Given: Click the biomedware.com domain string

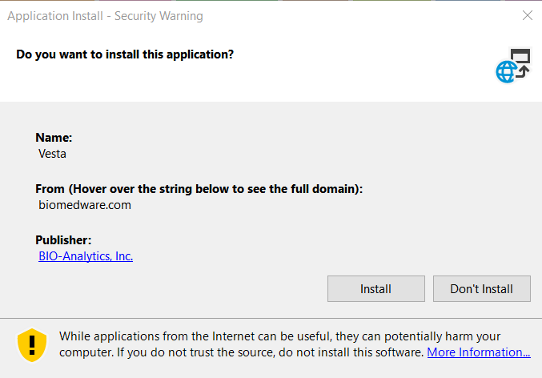Looking at the screenshot, I should (x=85, y=205).
